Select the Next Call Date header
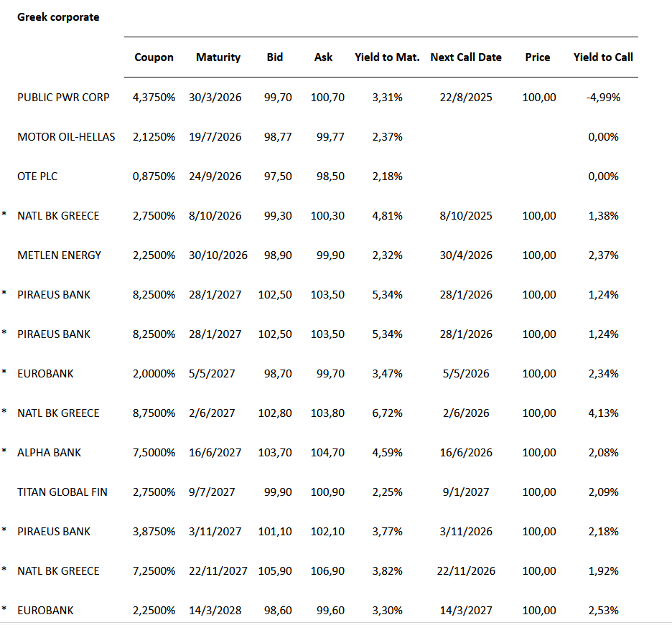The height and width of the screenshot is (625, 672). pos(466,57)
